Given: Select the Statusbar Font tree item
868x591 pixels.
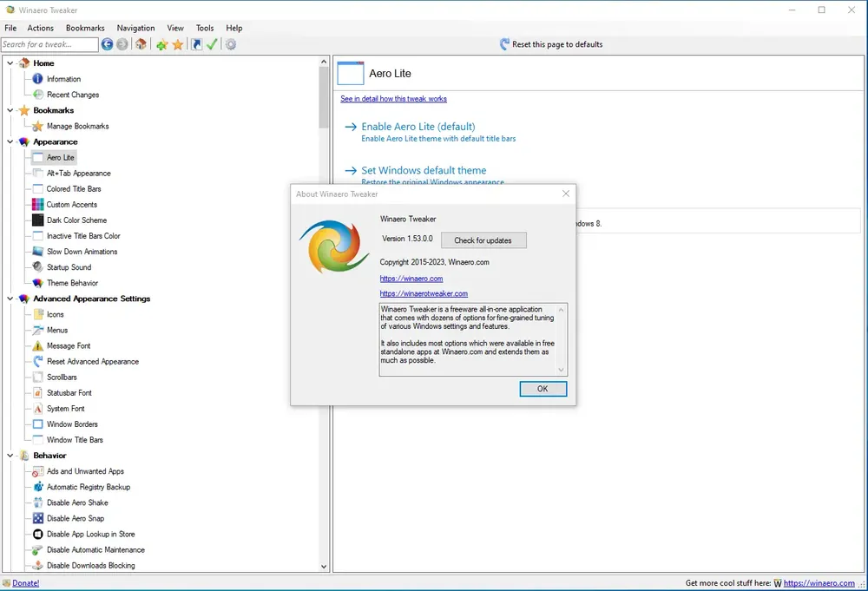Looking at the screenshot, I should pos(69,393).
